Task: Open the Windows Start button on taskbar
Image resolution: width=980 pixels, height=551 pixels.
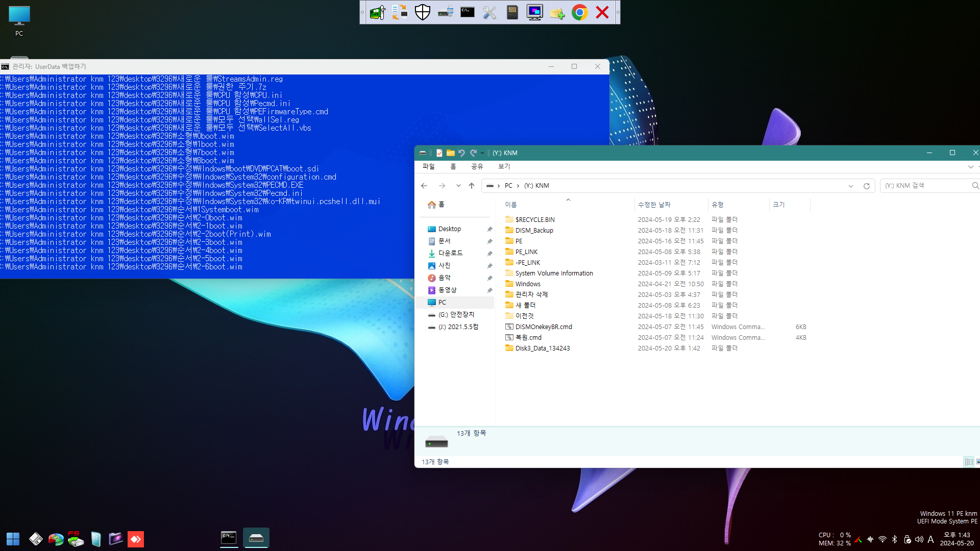Action: click(x=13, y=539)
